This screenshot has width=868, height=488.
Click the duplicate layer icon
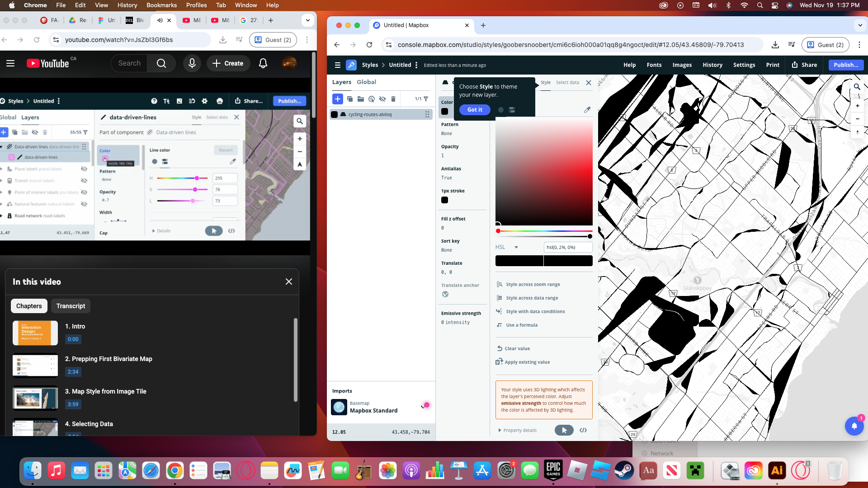[x=349, y=99]
